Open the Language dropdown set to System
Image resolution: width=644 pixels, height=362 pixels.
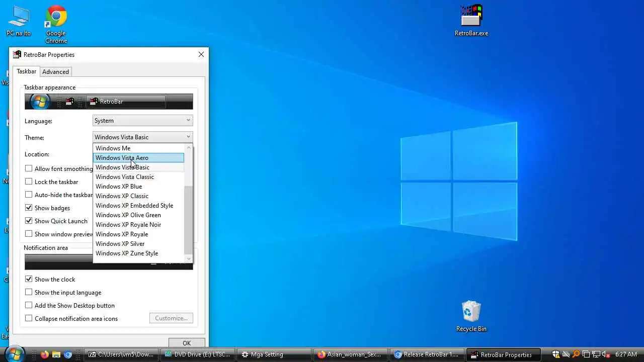(143, 121)
